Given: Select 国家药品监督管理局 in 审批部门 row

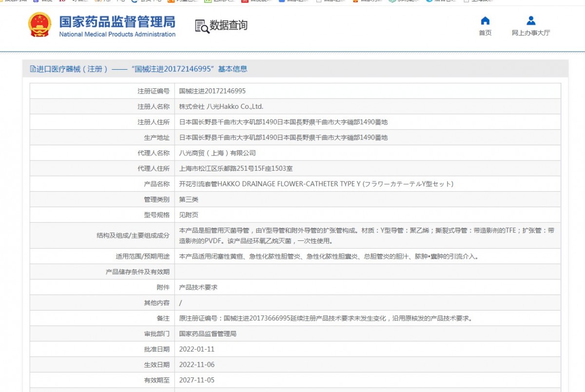Looking at the screenshot, I should tap(208, 334).
